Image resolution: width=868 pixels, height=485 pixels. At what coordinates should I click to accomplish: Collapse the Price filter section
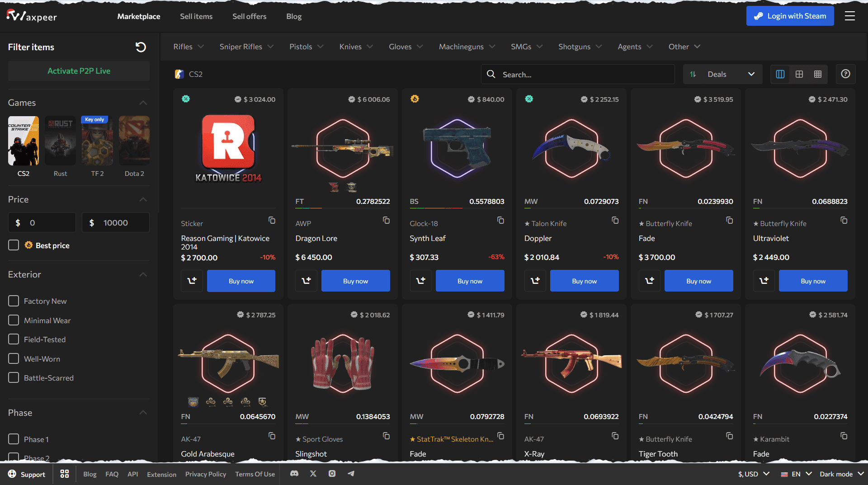[143, 200]
